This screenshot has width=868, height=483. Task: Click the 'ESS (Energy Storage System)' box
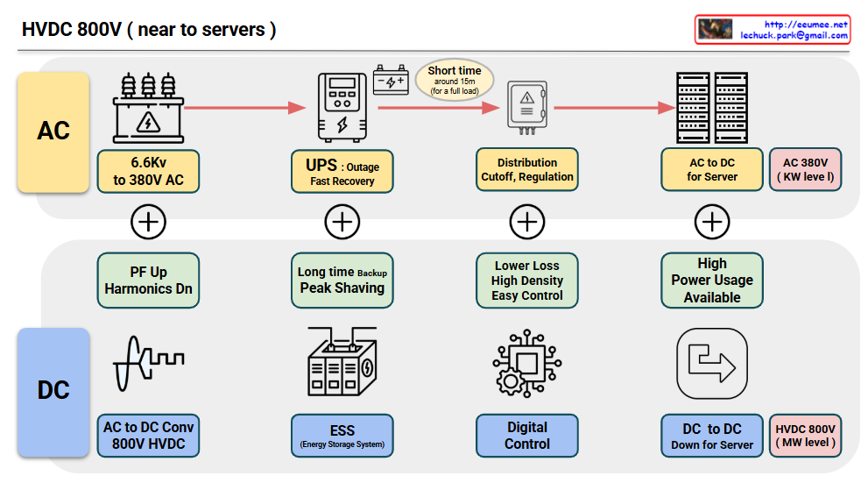342,436
